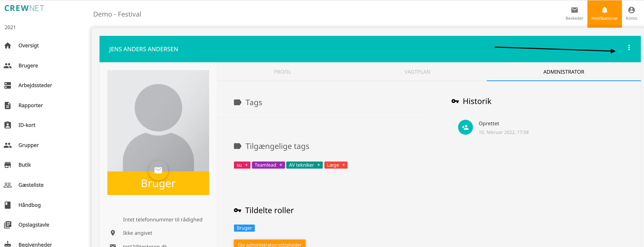Open Opslagstavle in the sidebar
This screenshot has width=644, height=247.
(x=34, y=225)
